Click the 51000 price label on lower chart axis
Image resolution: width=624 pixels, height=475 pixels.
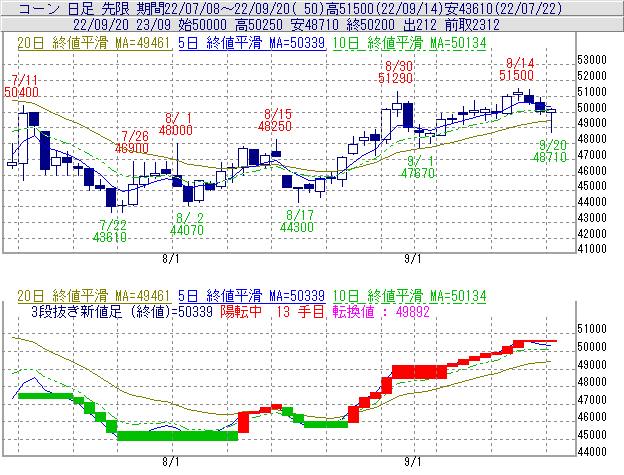pos(592,329)
